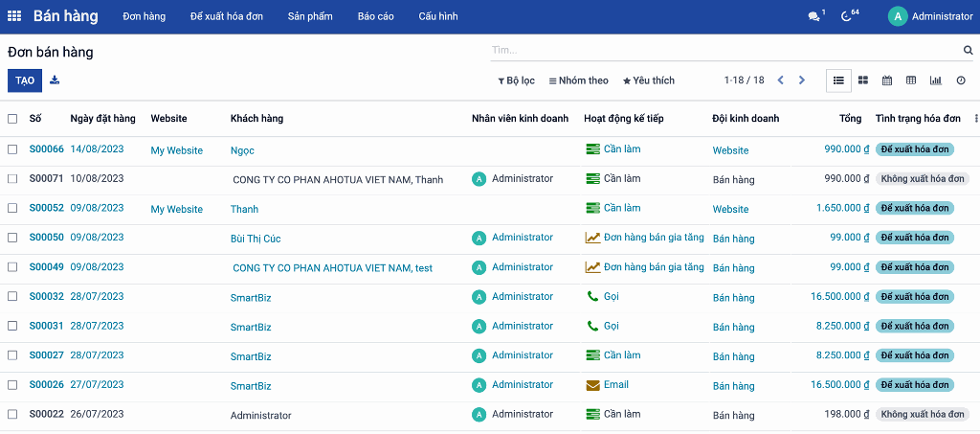The image size is (980, 434).
Task: Click My Website link on S00066 row
Action: pyautogui.click(x=177, y=150)
